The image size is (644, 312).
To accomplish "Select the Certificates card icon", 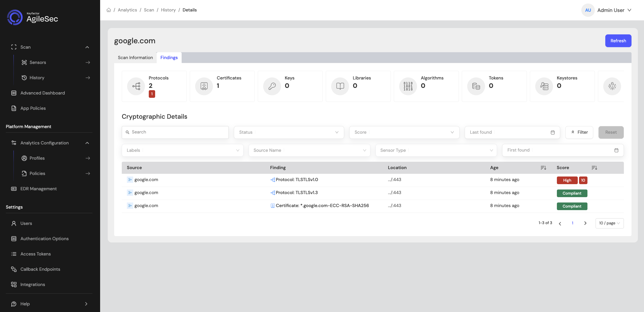I will click(x=204, y=86).
